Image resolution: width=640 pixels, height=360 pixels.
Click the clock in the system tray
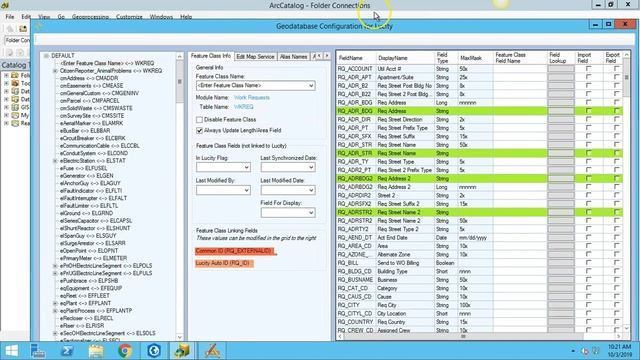pyautogui.click(x=619, y=351)
